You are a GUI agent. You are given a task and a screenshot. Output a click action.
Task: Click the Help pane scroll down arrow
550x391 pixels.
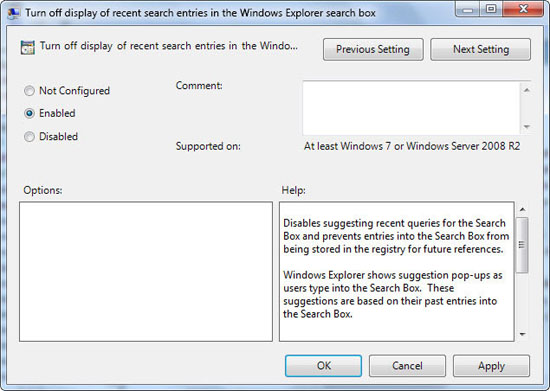click(x=522, y=334)
